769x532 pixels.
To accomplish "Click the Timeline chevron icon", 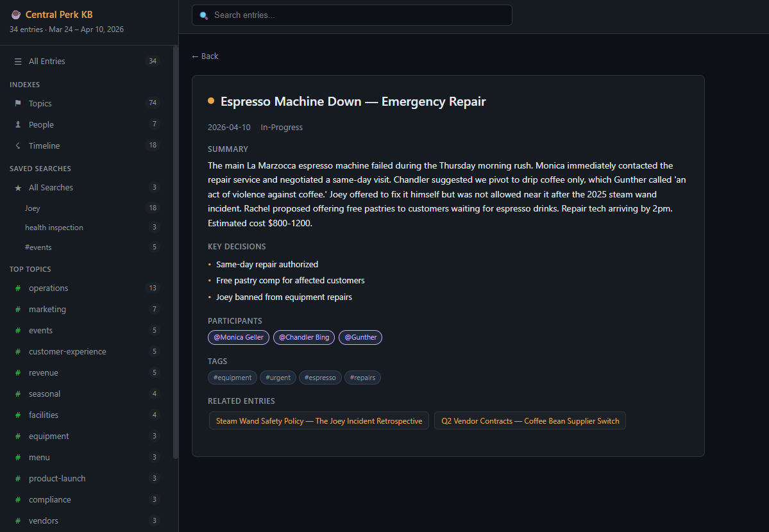I will click(18, 146).
